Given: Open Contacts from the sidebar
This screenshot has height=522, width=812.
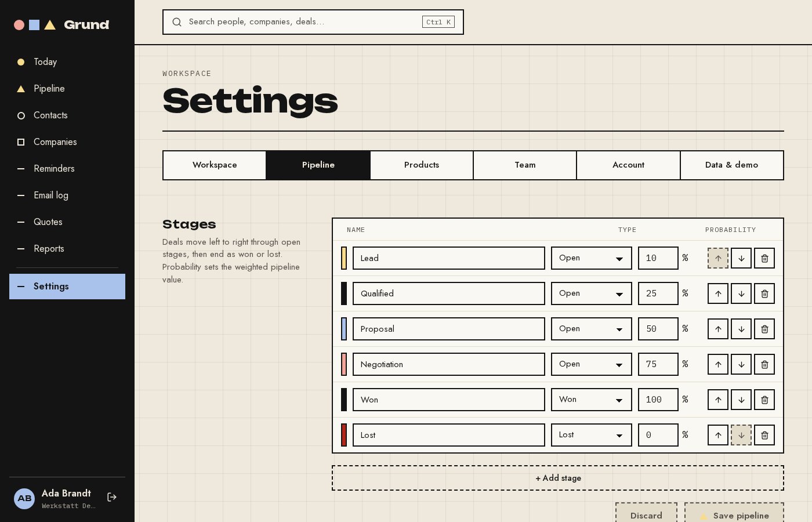Looking at the screenshot, I should [67, 115].
